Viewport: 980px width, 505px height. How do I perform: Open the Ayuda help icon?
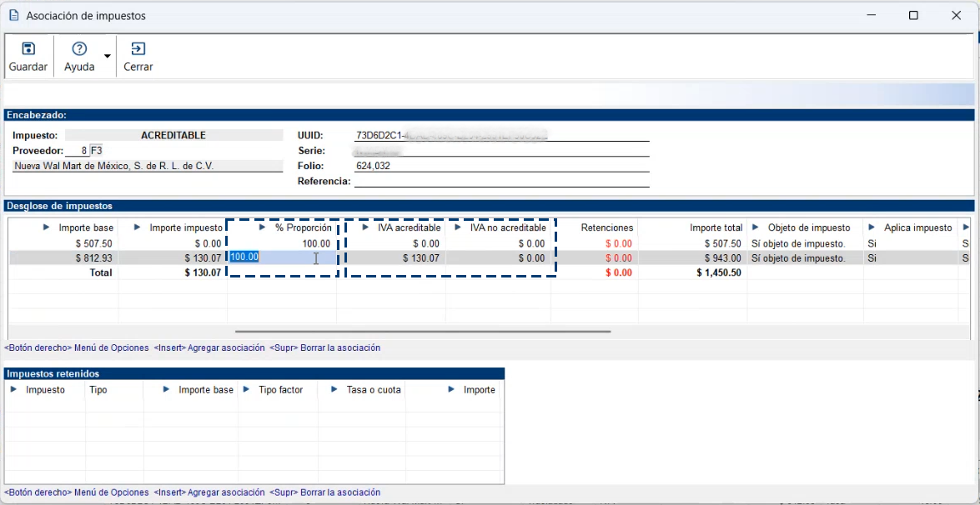[x=79, y=49]
